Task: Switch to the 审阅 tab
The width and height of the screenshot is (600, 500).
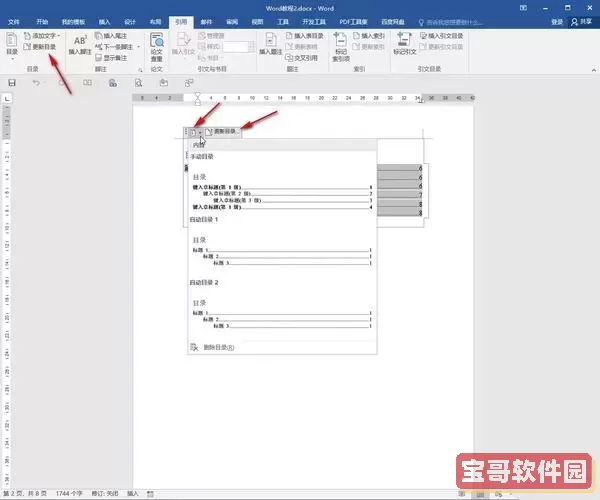Action: pos(232,22)
